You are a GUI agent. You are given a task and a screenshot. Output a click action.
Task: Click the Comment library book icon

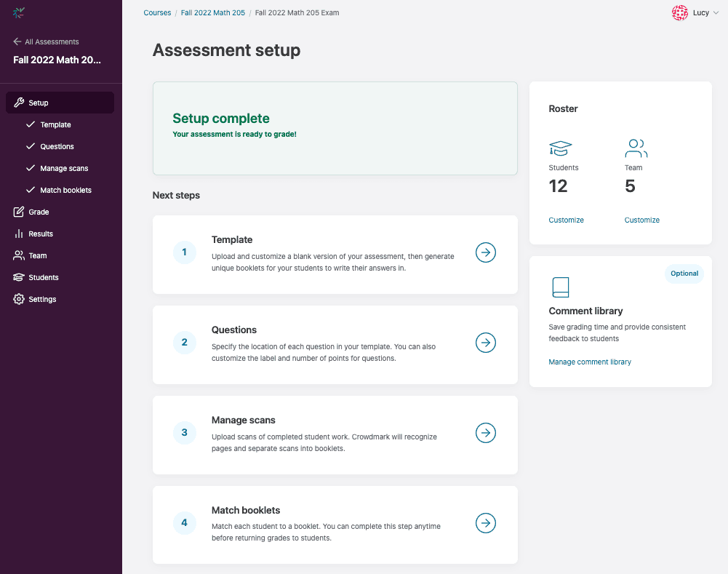(560, 287)
